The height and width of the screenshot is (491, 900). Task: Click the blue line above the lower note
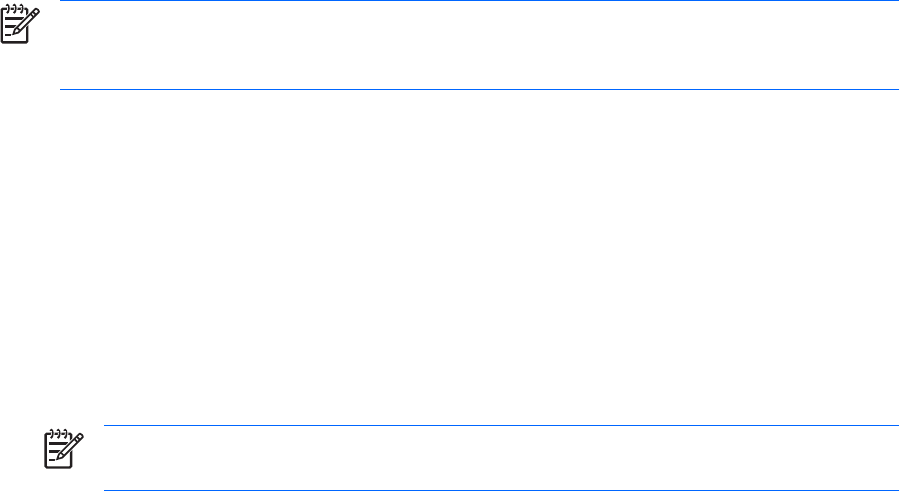pyautogui.click(x=500, y=426)
